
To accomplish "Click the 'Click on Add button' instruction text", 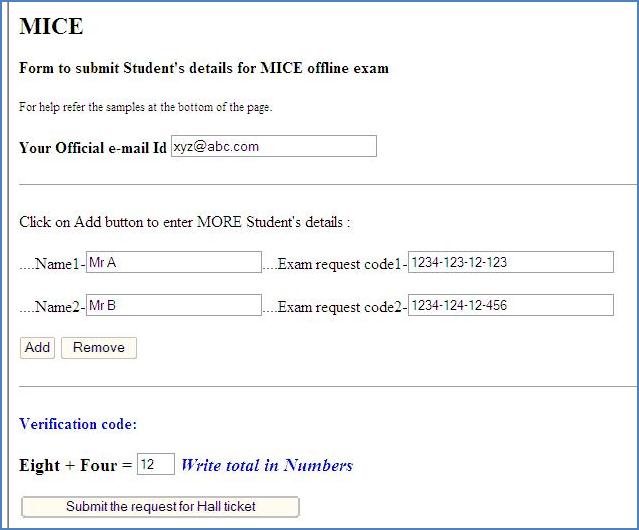I will tap(185, 222).
